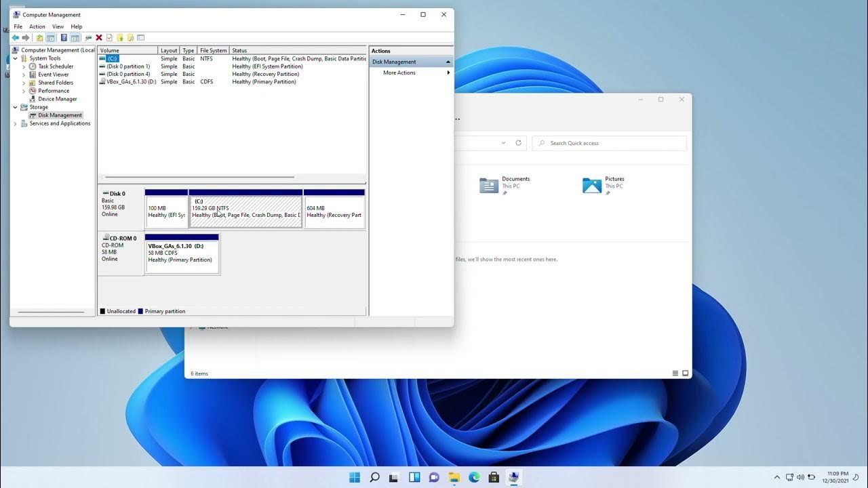This screenshot has height=488, width=868.
Task: Select Computer Management (Local) root node
Action: click(x=54, y=50)
